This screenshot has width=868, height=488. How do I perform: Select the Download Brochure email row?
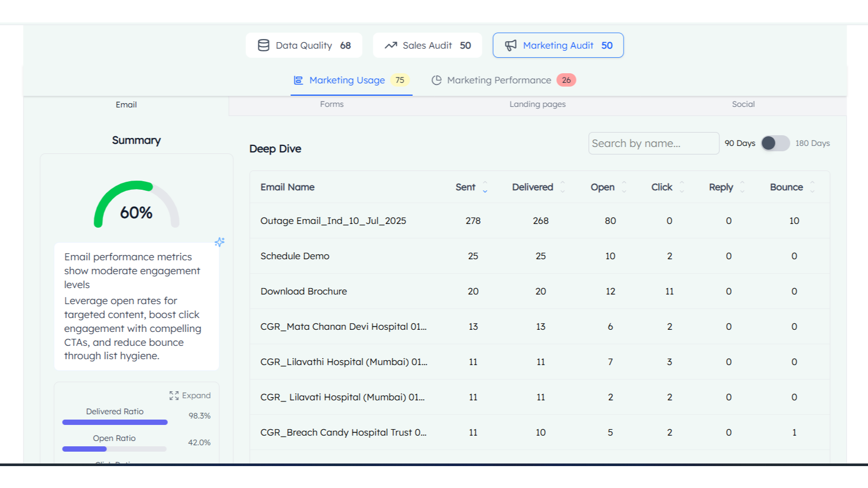[304, 291]
